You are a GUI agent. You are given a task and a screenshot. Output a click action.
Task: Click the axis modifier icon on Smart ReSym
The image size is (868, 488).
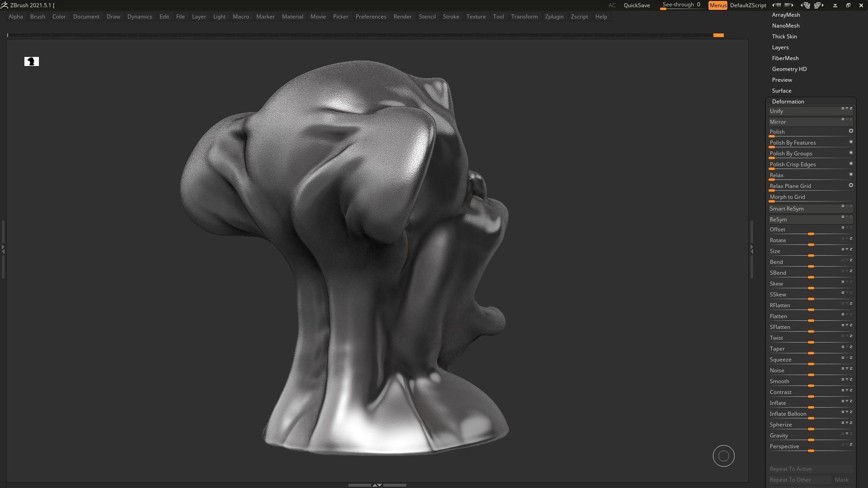tap(847, 206)
